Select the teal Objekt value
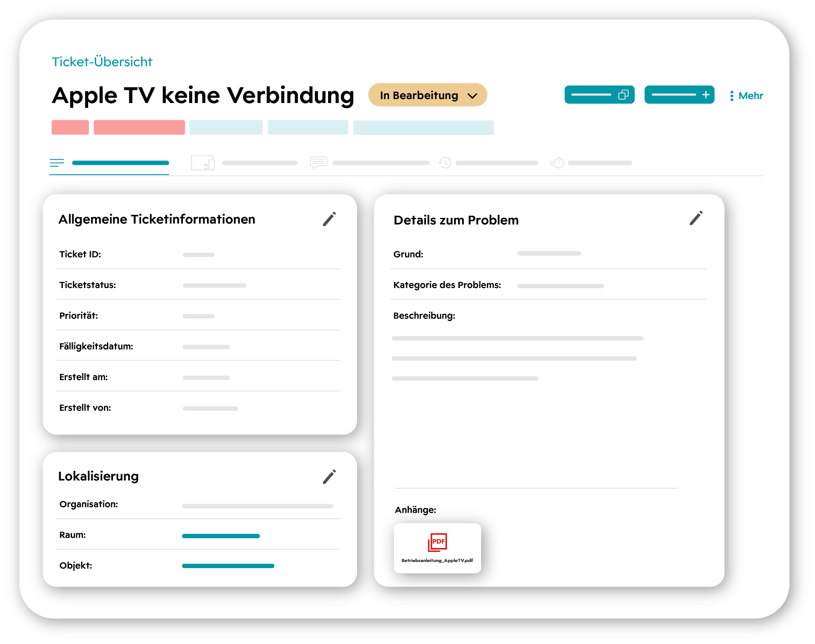The width and height of the screenshot is (815, 644). click(228, 566)
